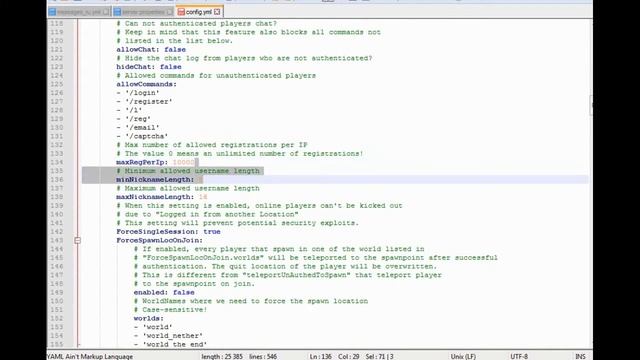Viewport: 640px width, 360px height.
Task: Switch to the server.properties tab
Action: point(143,12)
